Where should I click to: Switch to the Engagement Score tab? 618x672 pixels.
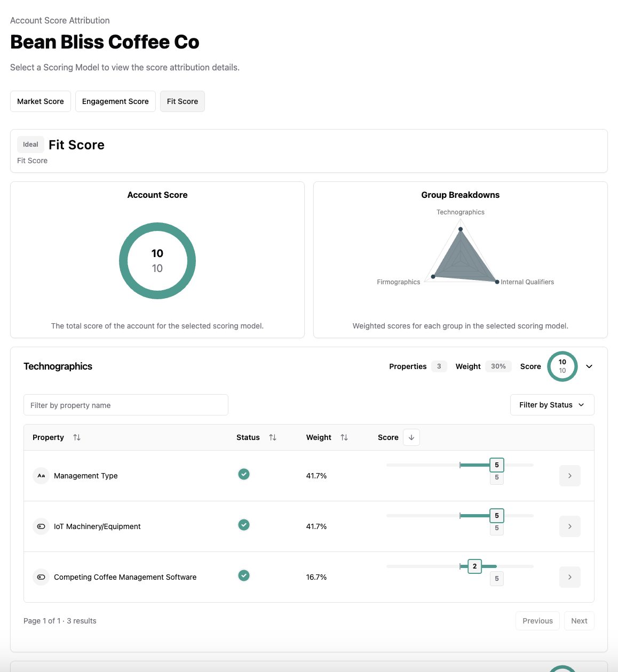tap(115, 101)
